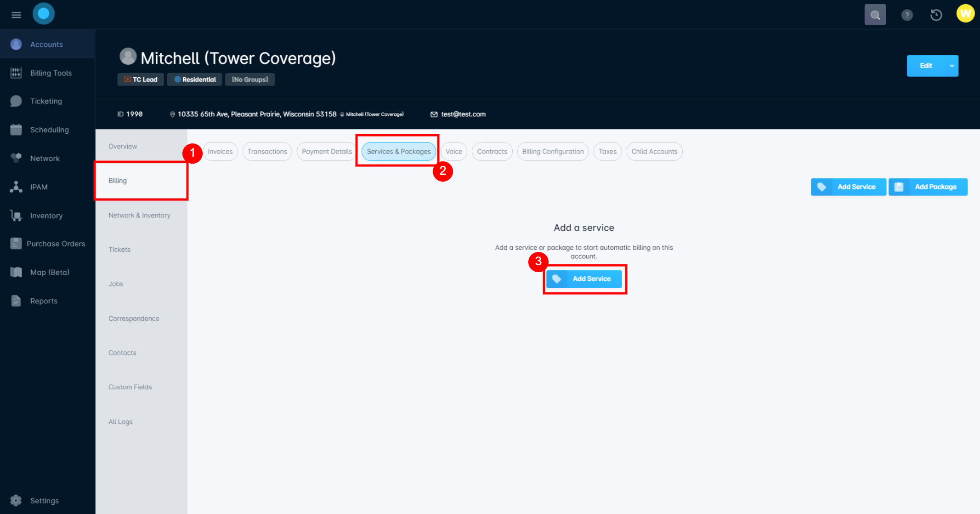Click the Scheduling calendar icon
The image size is (980, 514).
(16, 130)
